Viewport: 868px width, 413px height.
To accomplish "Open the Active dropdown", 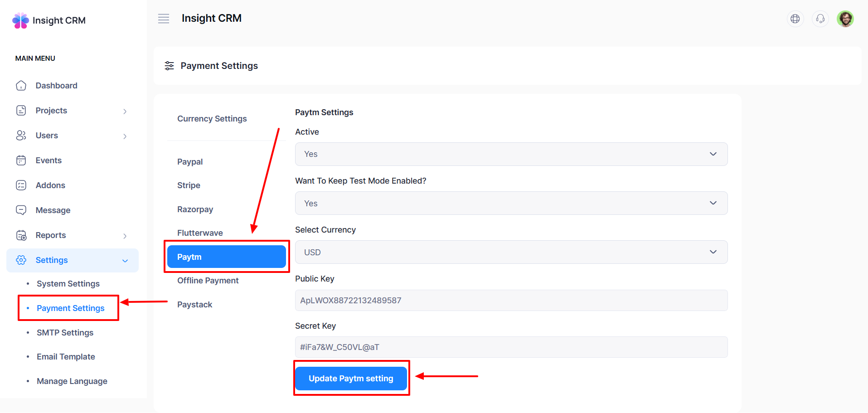I will pyautogui.click(x=511, y=154).
